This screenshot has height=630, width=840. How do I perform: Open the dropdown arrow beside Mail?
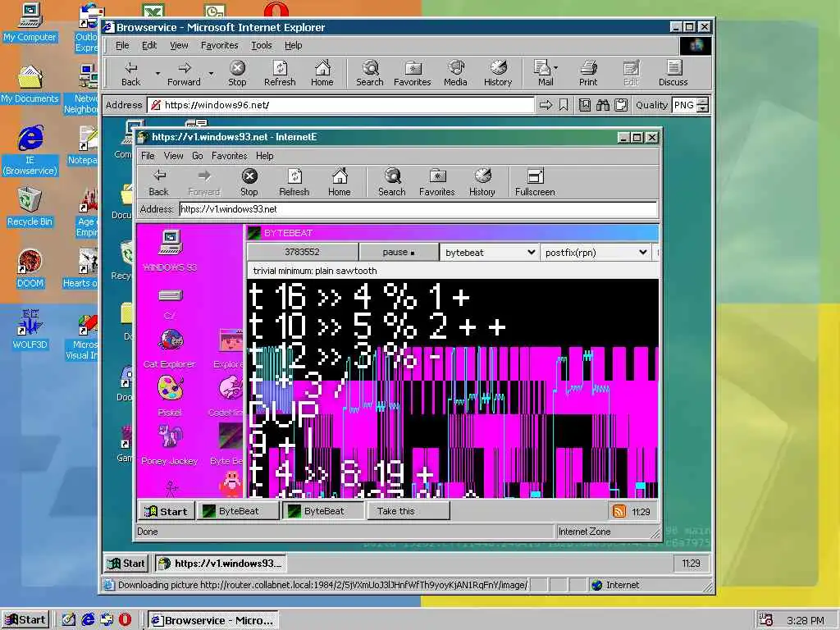coord(555,68)
